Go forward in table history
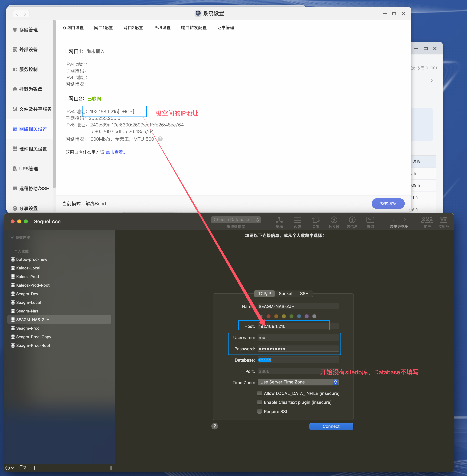Viewport: 467px width, 476px height. (x=405, y=220)
